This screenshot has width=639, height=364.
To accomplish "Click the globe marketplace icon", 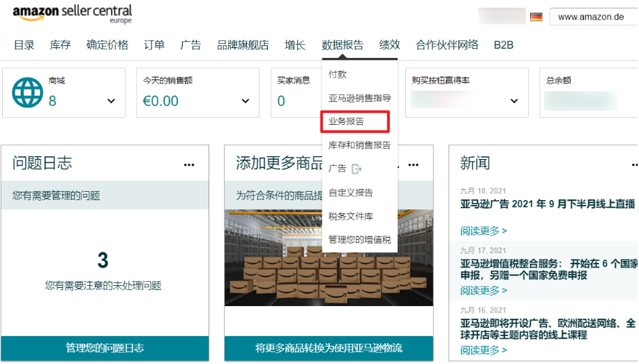I will (x=27, y=93).
